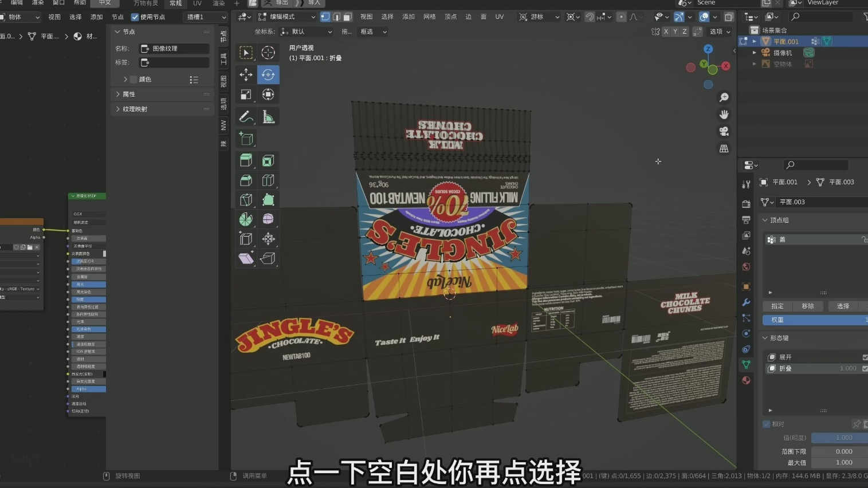Open the World properties tab
Screen dimensions: 868x488
[x=746, y=267]
